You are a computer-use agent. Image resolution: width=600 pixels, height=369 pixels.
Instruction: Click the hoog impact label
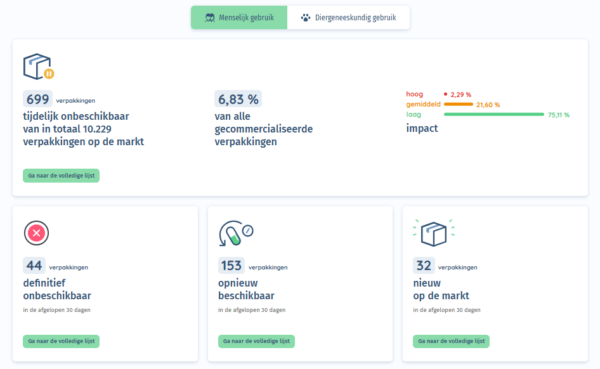tap(414, 94)
